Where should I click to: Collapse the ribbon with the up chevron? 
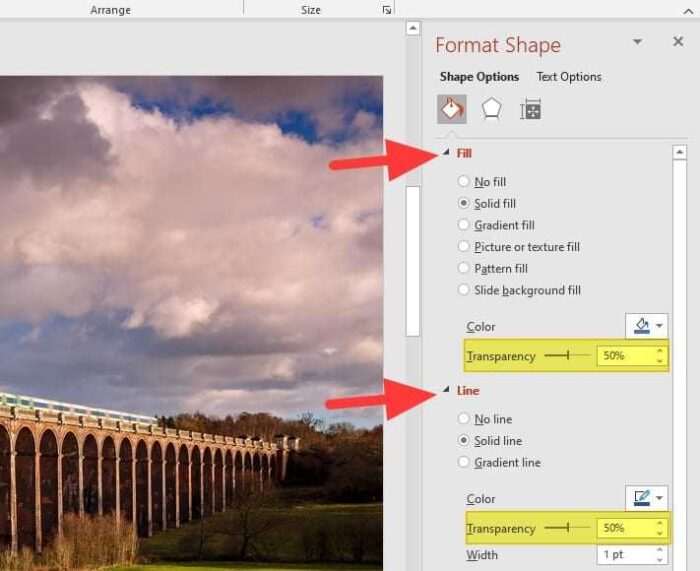tap(688, 11)
